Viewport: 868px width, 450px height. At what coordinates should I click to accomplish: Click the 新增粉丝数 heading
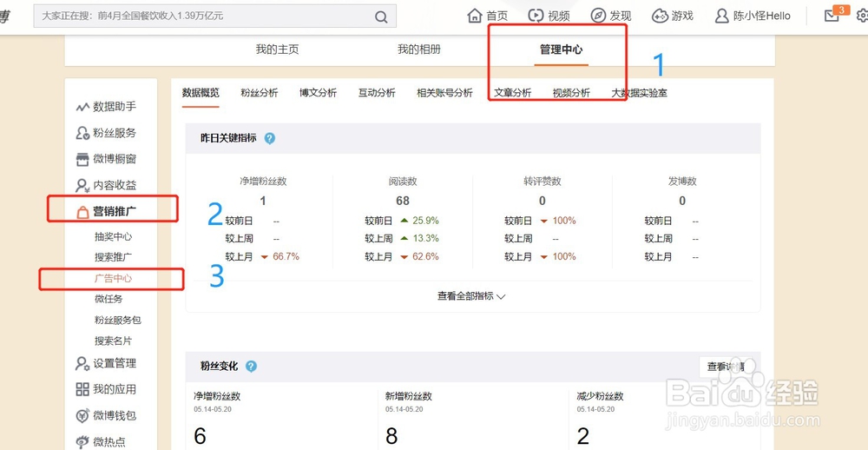point(409,396)
